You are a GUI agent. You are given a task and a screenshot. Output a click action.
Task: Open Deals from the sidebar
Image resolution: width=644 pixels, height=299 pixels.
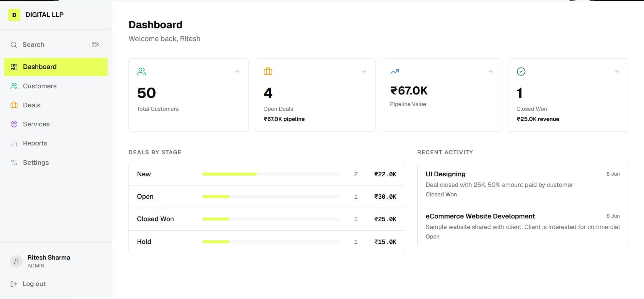[56, 105]
